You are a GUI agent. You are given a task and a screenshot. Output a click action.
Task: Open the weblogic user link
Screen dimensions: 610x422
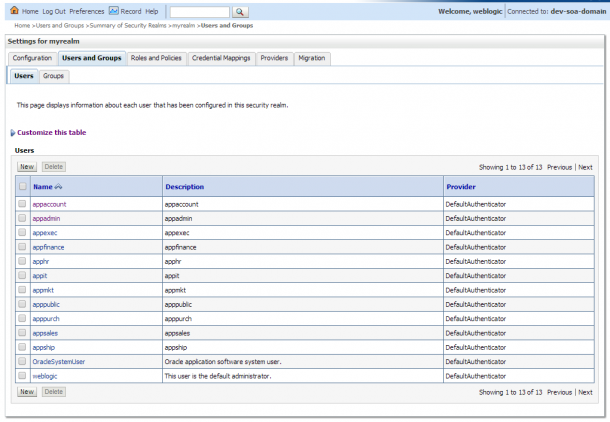point(45,376)
